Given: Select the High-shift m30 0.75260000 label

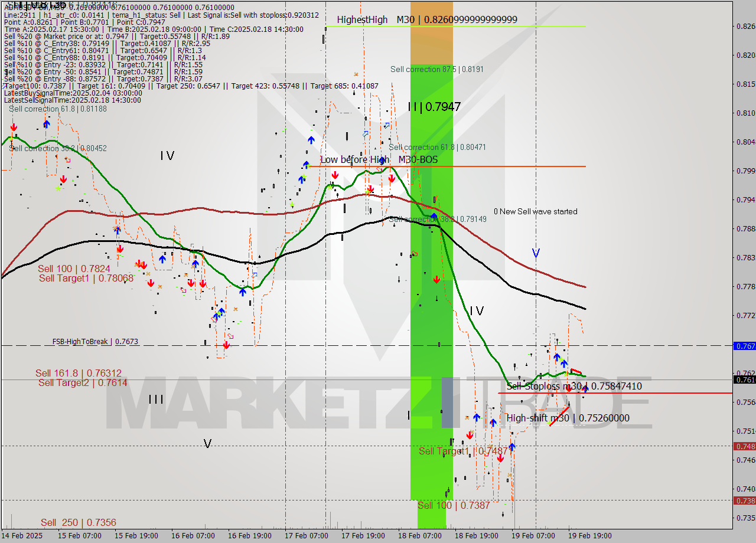Looking at the screenshot, I should (x=568, y=418).
